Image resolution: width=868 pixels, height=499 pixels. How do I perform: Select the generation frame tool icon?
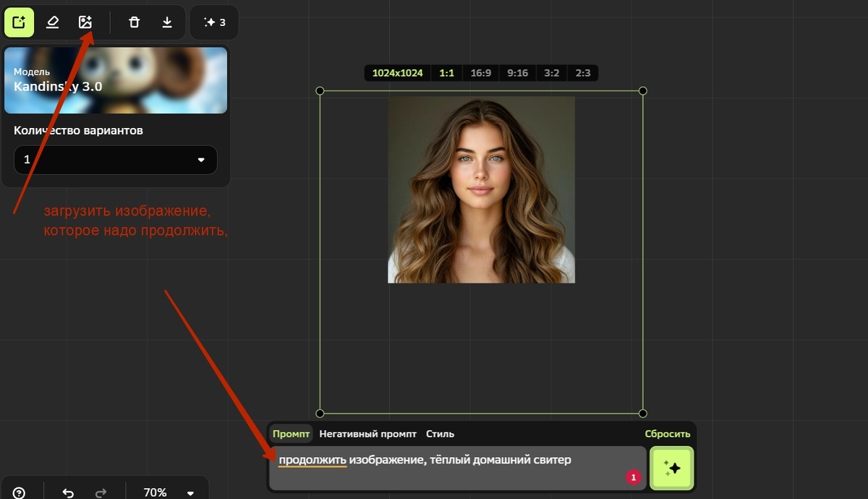[x=20, y=22]
